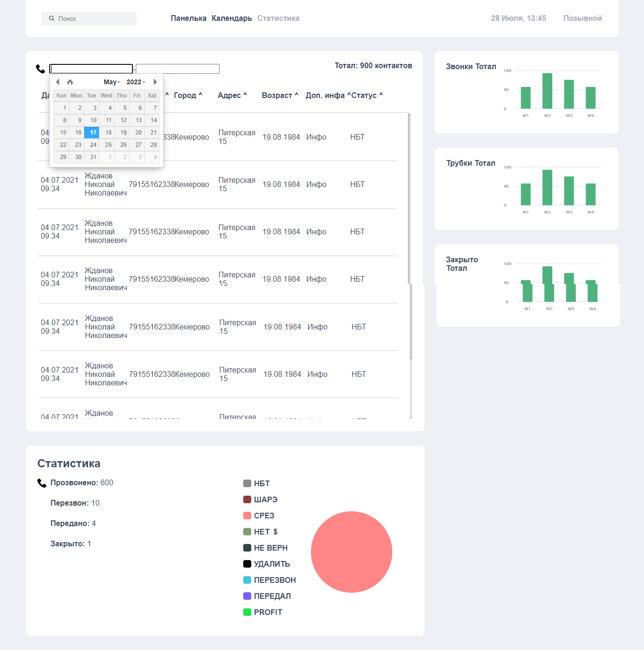Screen dimensions: 644x650
Task: Open the May month dropdown
Action: [112, 82]
